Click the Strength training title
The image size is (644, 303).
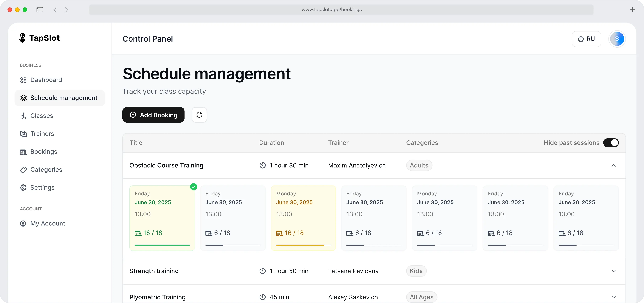coord(154,271)
